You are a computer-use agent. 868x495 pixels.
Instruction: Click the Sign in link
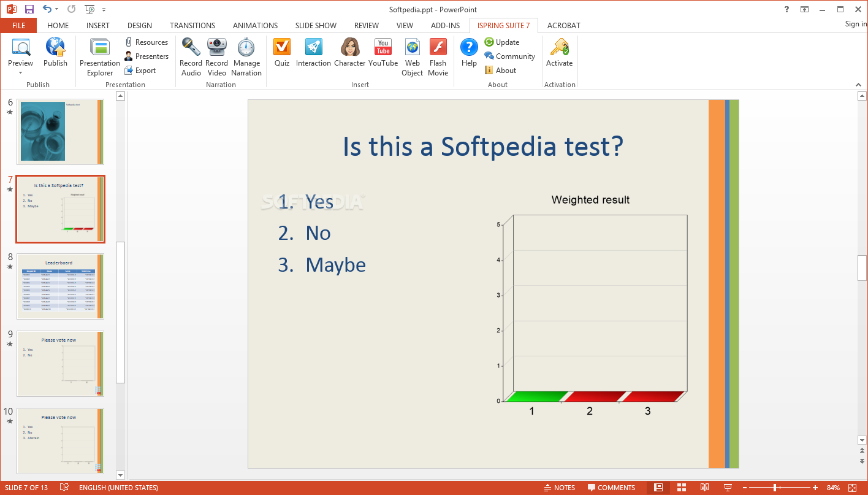pos(856,24)
